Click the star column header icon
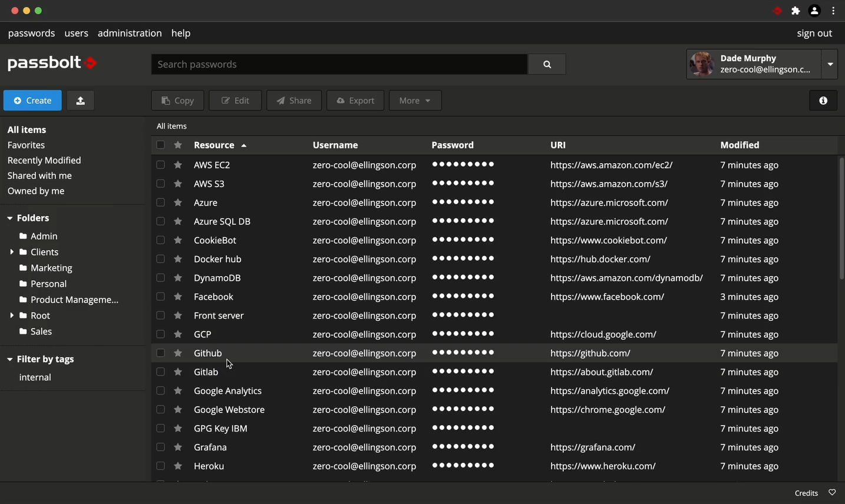Viewport: 845px width, 504px height. (x=178, y=145)
